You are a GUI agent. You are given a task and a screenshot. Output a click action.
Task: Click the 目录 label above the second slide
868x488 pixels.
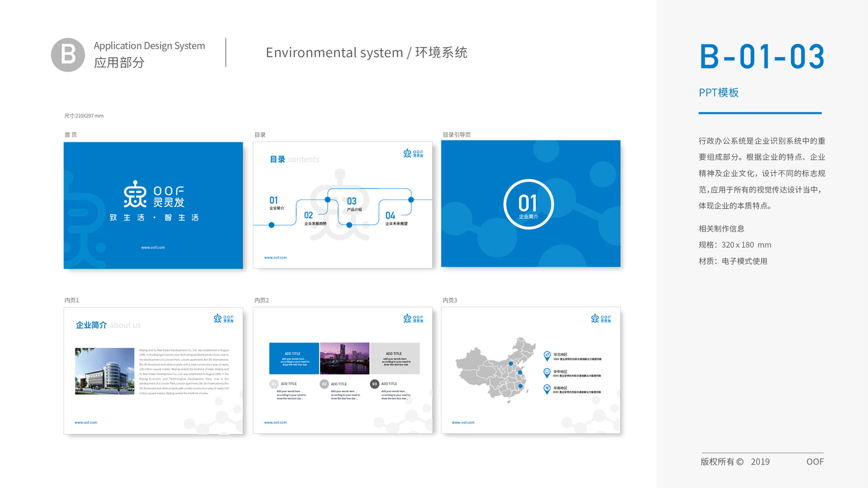tap(260, 135)
